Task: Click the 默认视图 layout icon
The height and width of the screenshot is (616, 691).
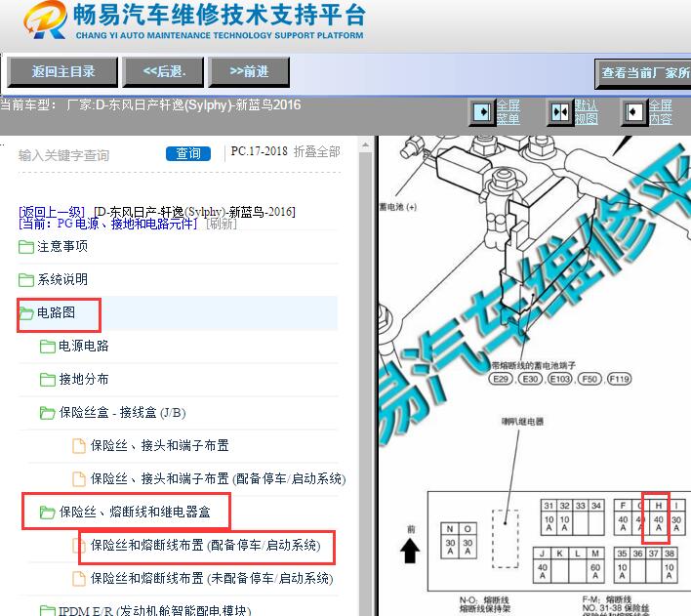Action: point(560,112)
